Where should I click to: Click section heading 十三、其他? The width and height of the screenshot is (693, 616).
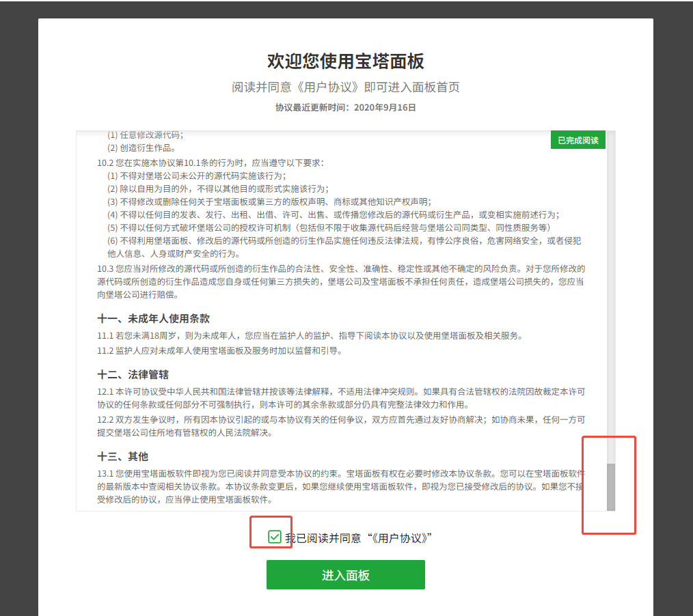coord(122,456)
